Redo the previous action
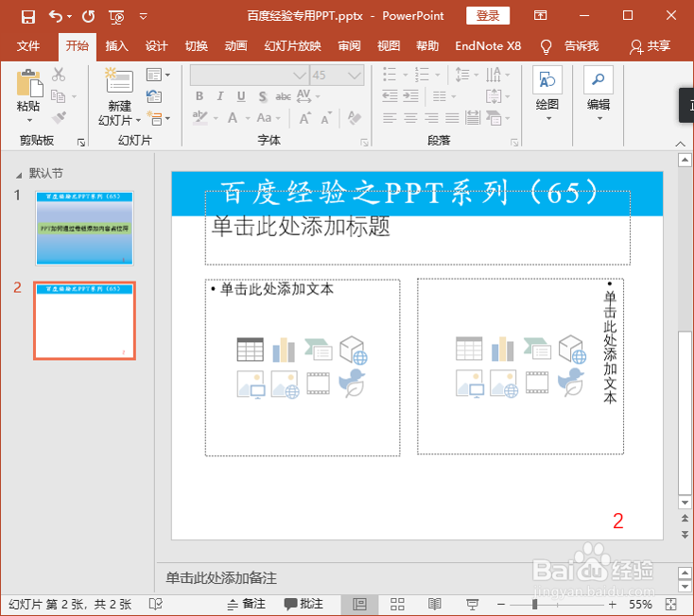Image resolution: width=694 pixels, height=616 pixels. click(x=89, y=16)
